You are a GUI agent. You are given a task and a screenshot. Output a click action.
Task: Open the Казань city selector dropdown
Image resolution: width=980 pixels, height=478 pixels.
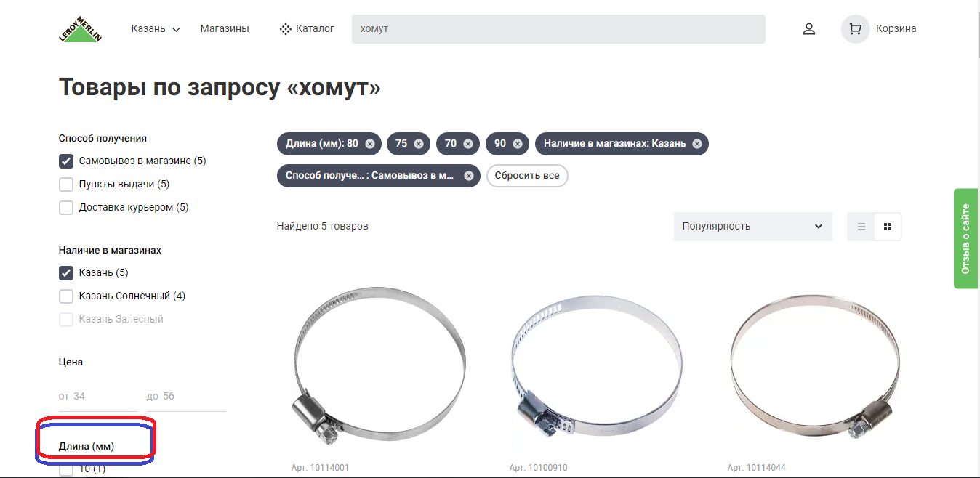coord(156,29)
